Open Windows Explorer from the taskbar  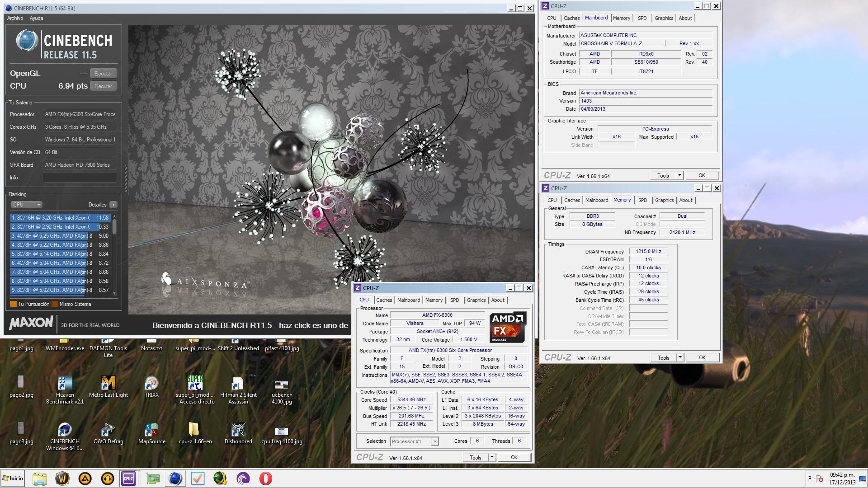click(x=40, y=479)
